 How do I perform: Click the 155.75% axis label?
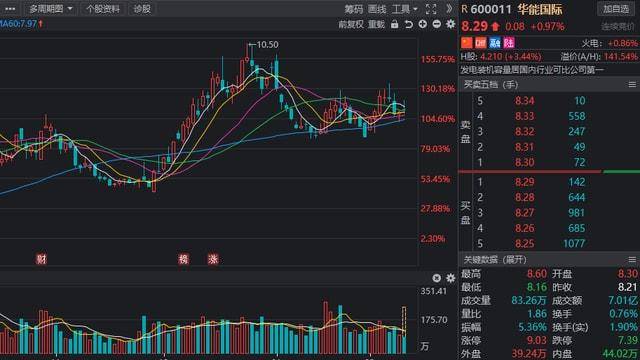[x=438, y=59]
